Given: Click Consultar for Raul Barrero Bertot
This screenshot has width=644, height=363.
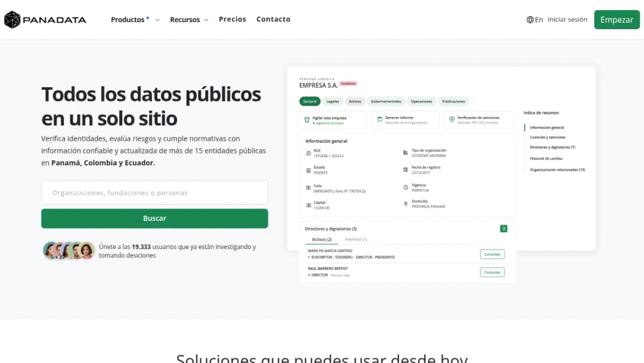Looking at the screenshot, I should 492,272.
